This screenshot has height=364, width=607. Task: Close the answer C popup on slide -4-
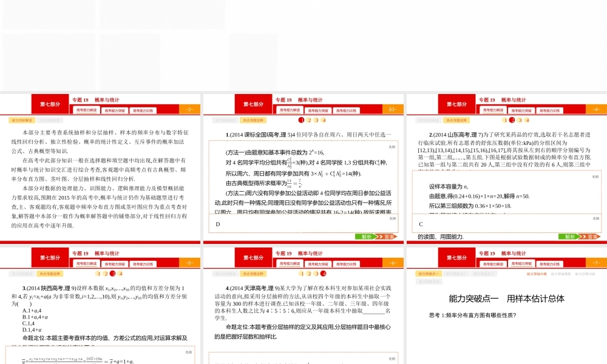(x=596, y=218)
